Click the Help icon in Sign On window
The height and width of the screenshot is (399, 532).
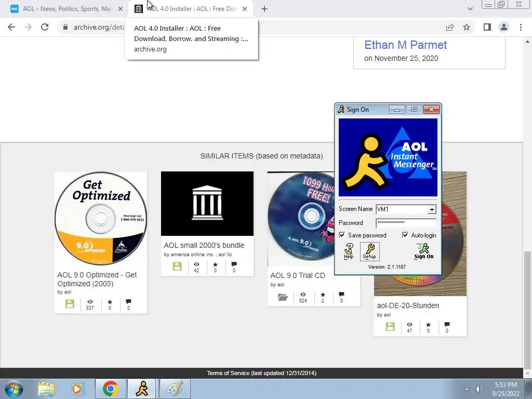tap(349, 251)
